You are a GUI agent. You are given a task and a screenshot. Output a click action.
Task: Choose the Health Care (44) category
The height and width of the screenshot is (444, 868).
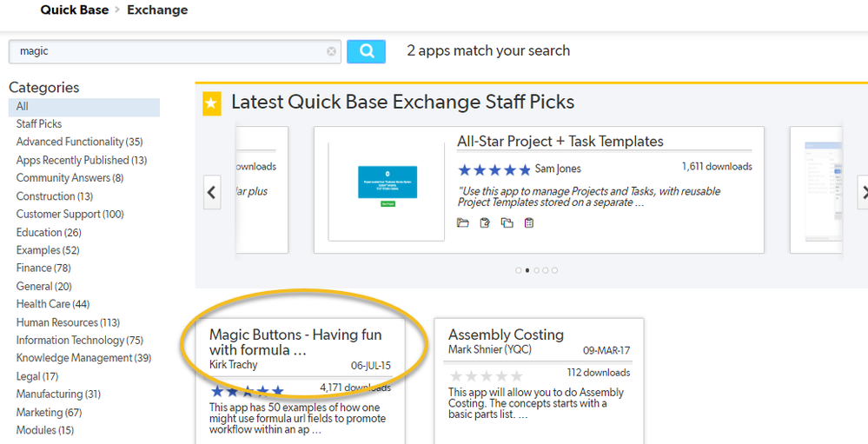point(53,304)
